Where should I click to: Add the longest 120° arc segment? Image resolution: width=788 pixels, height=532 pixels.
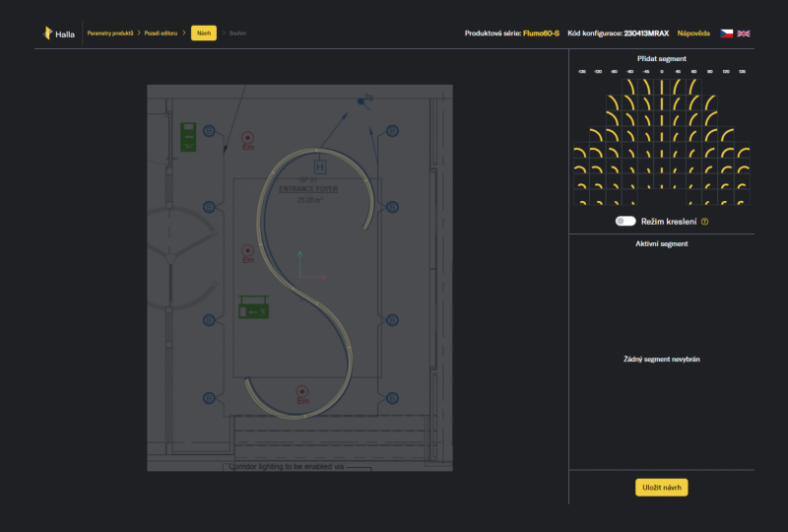[726, 135]
